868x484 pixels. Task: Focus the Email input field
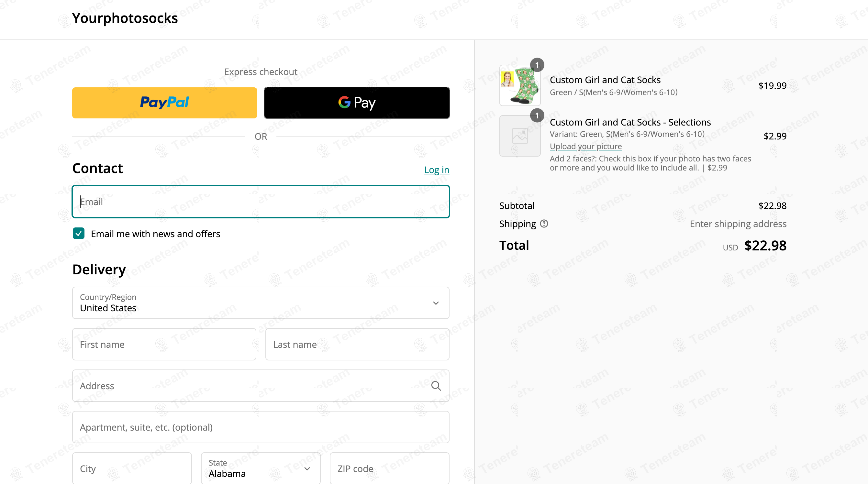[261, 202]
